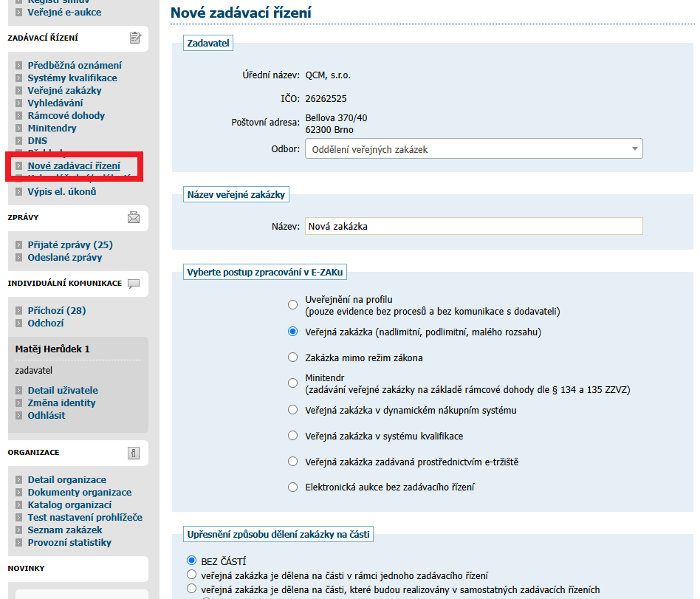
Task: Click the info icon next to Organizace
Action: (134, 453)
